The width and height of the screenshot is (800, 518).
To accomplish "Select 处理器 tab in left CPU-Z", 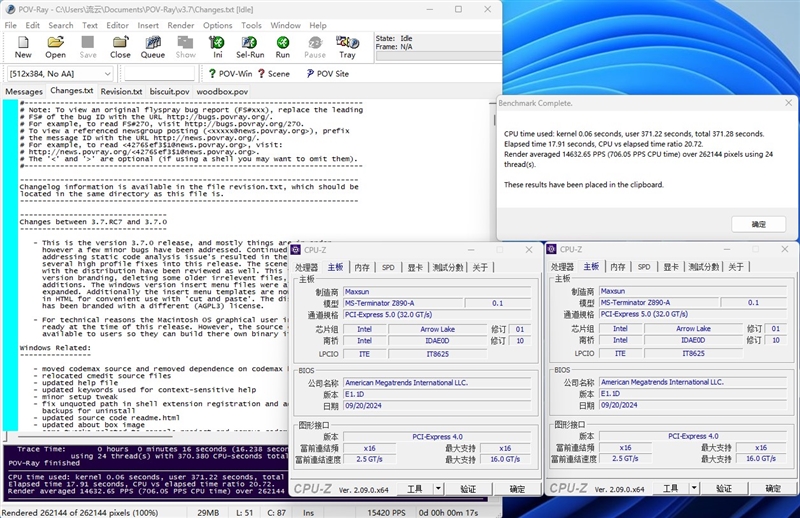I will click(307, 267).
